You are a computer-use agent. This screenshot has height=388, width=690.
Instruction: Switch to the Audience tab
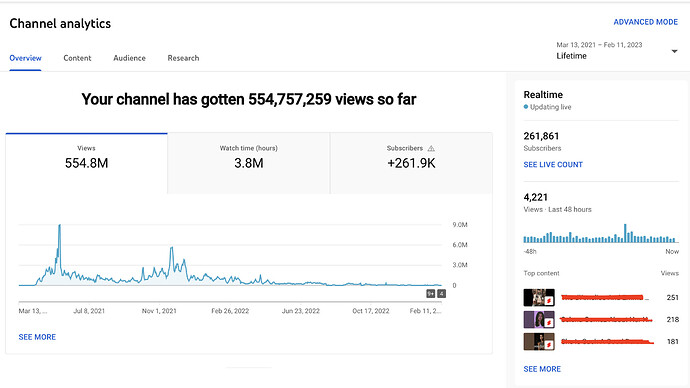coord(129,58)
